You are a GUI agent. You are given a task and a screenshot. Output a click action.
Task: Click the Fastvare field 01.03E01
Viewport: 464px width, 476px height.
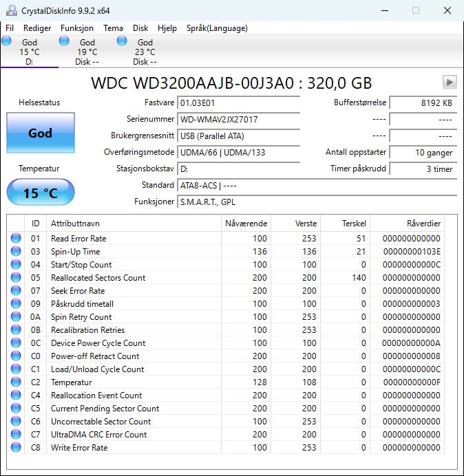click(x=238, y=103)
